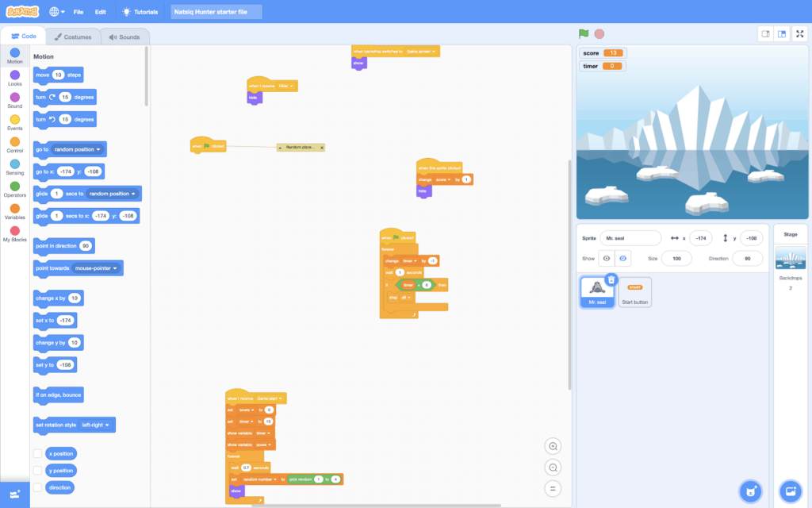Open the Choose a Sprite button
812x508 pixels.
pos(750,491)
